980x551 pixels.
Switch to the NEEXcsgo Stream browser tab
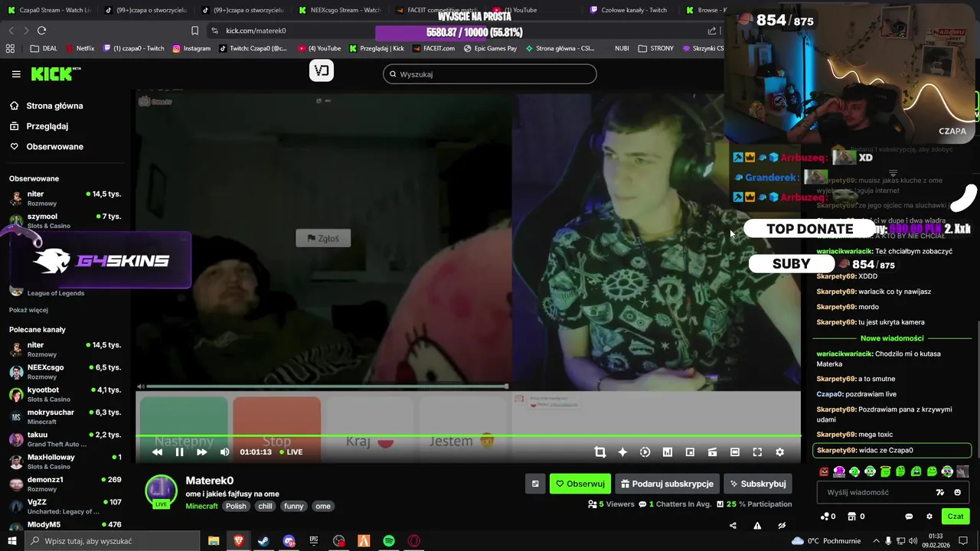click(339, 10)
